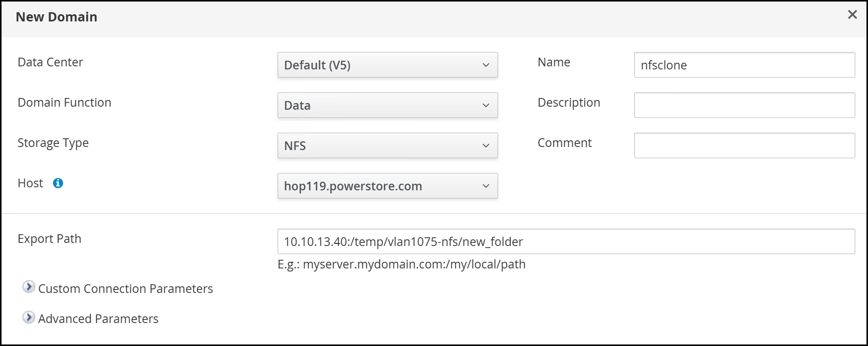Close the New Domain dialog
Viewport: 868px width, 346px height.
point(852,15)
